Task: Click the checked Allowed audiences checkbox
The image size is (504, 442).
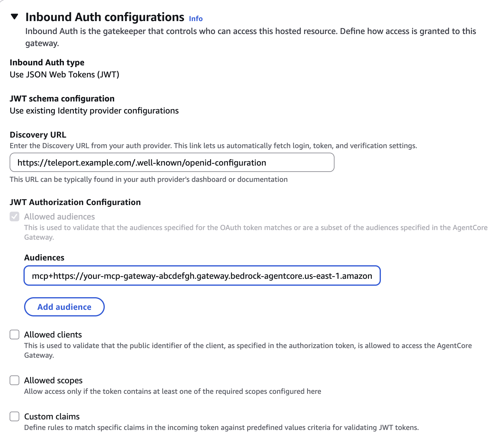Action: pos(14,216)
